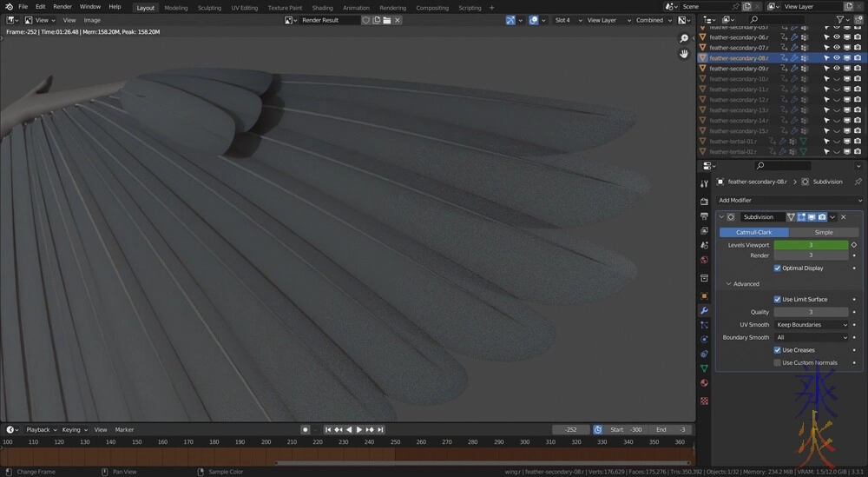Click the zoom magnifier in image viewer

point(684,38)
